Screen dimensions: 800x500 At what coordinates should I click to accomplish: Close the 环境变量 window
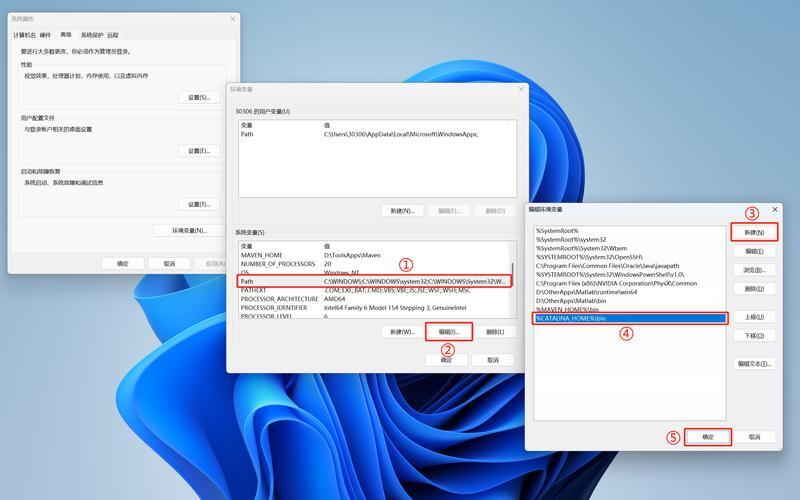(x=521, y=89)
